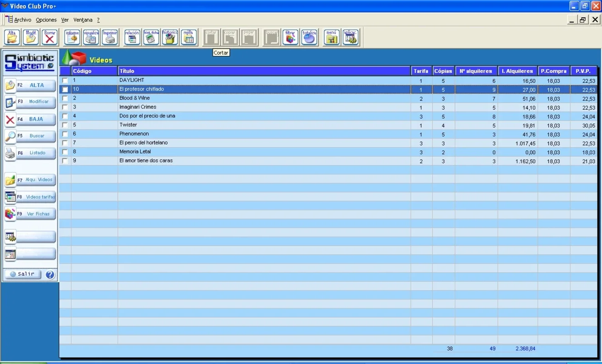Viewport: 602px width, 364px height.
Task: Open F9 Ver Fichas sidebar button
Action: (30, 214)
